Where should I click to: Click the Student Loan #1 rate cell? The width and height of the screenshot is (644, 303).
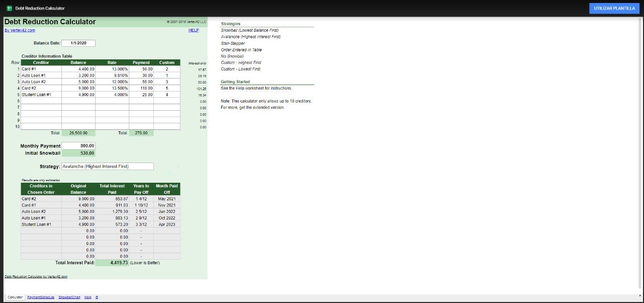tap(112, 95)
